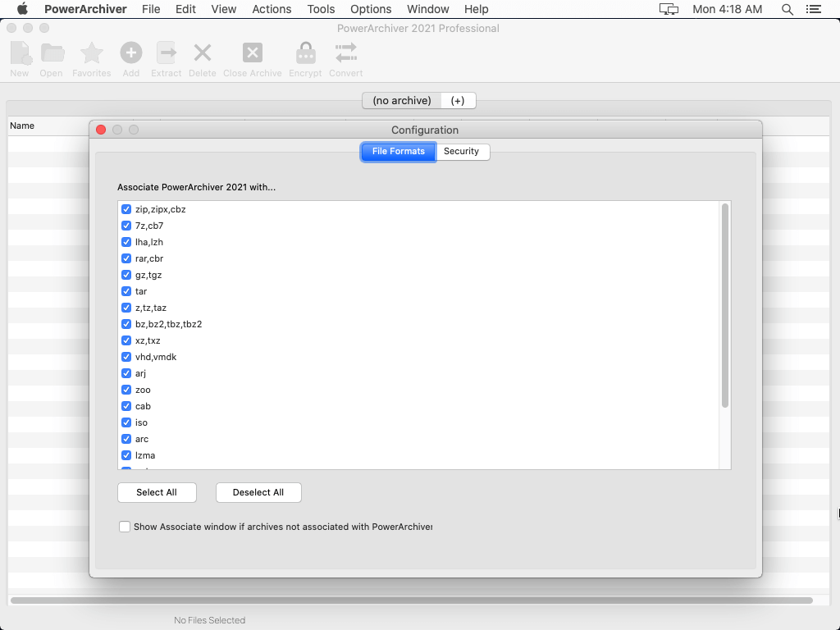The height and width of the screenshot is (630, 840).
Task: Open the File menu
Action: click(x=151, y=9)
